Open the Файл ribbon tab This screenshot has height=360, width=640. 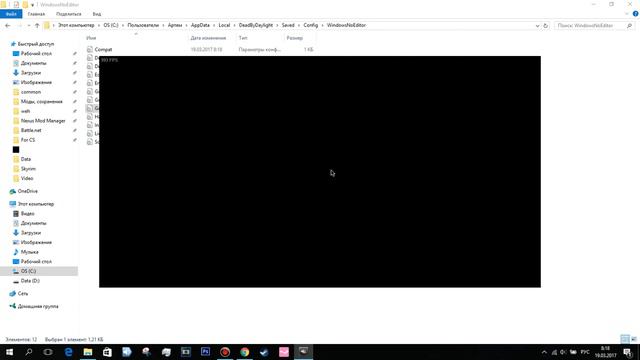[11, 14]
